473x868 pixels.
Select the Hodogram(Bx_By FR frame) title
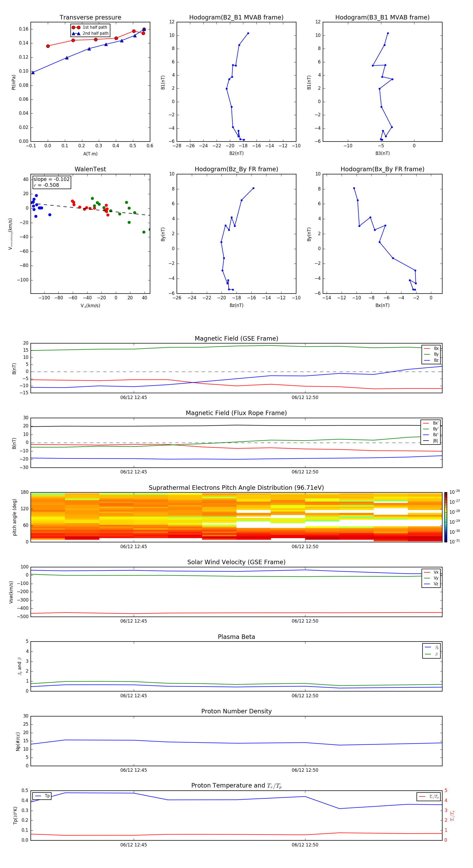[x=382, y=169]
